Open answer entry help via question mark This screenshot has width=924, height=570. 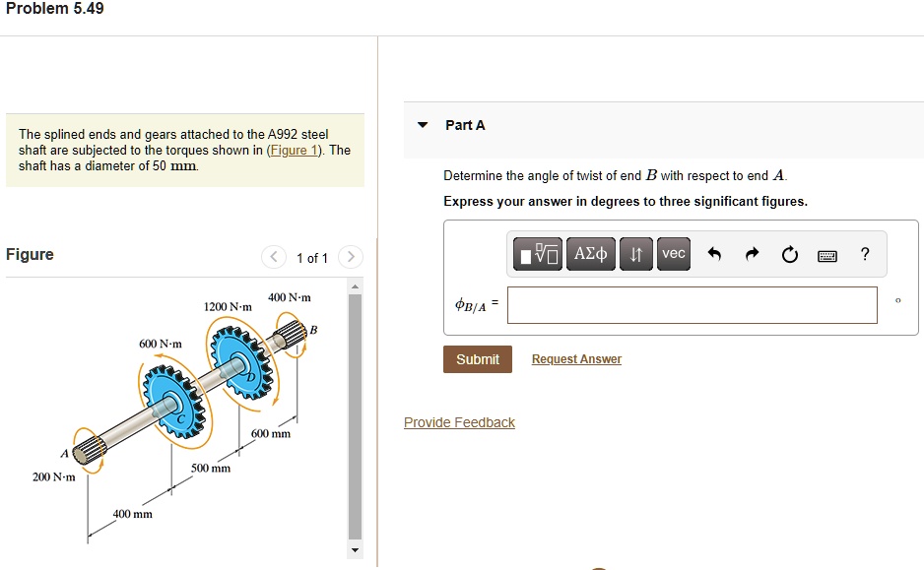coord(865,254)
